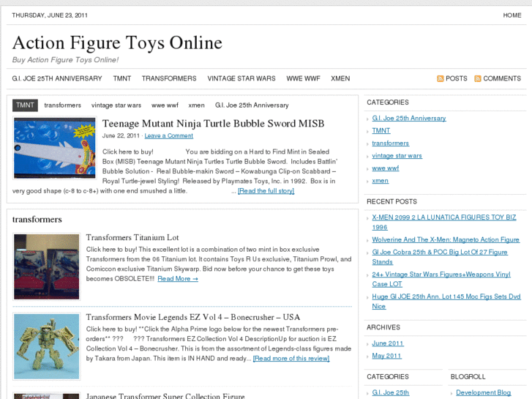This screenshot has height=399, width=532.
Task: Open wwe wwf category sidebar link
Action: point(386,168)
